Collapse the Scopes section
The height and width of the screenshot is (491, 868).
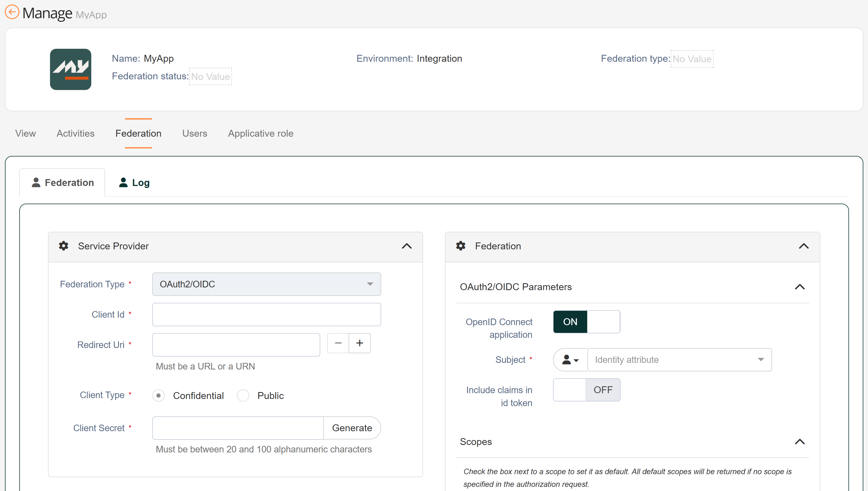(800, 442)
